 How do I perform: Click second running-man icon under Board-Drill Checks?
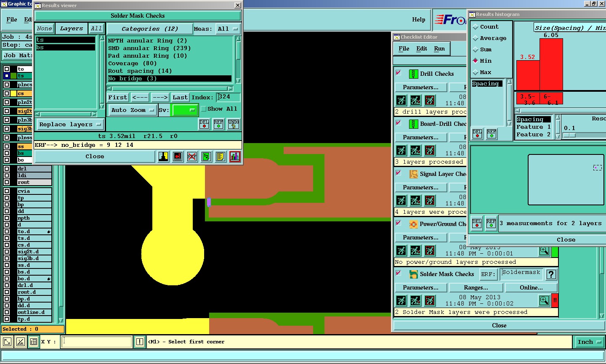pos(415,150)
